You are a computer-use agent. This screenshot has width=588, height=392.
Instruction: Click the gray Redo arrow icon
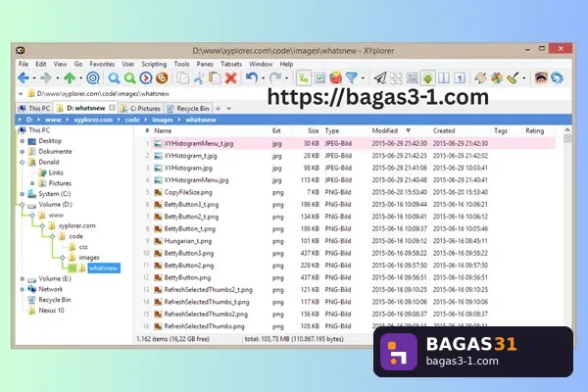coord(274,78)
